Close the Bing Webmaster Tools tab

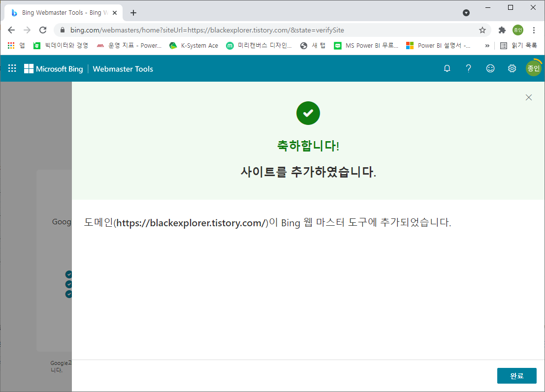pos(115,13)
